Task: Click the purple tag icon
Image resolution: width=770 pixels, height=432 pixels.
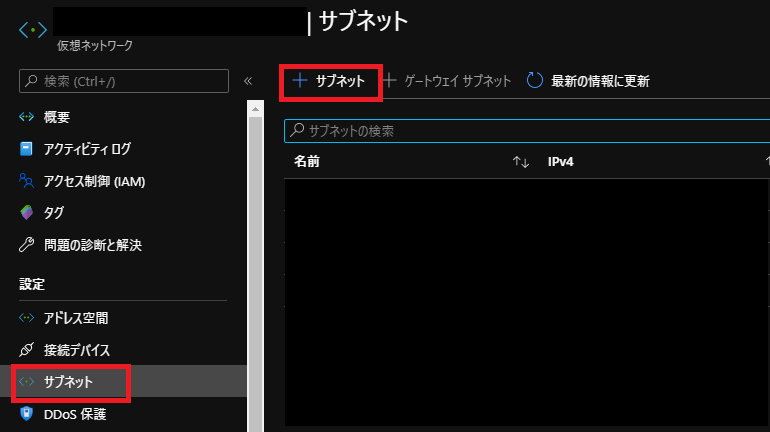Action: coord(27,213)
